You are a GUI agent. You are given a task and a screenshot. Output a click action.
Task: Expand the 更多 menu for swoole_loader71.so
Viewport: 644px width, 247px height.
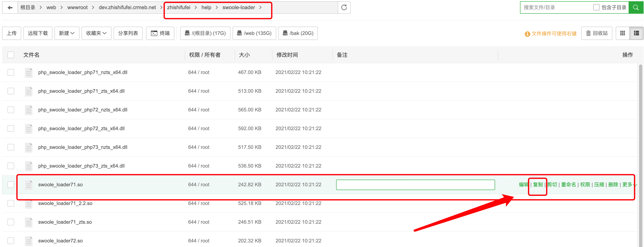click(629, 184)
